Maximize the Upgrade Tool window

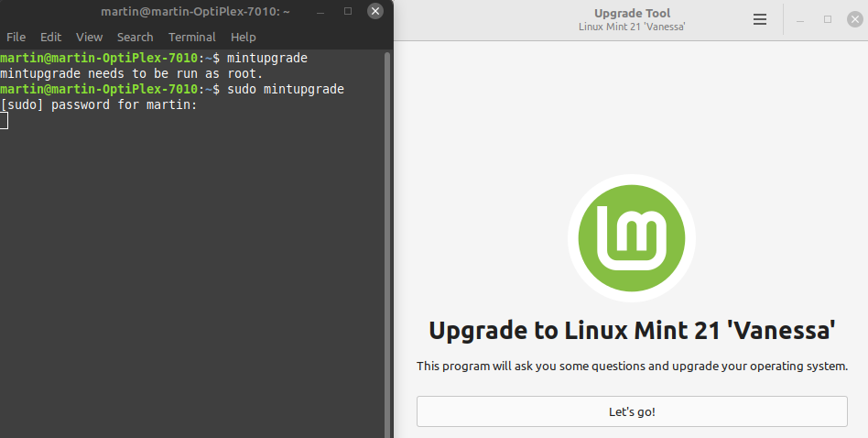tap(828, 19)
